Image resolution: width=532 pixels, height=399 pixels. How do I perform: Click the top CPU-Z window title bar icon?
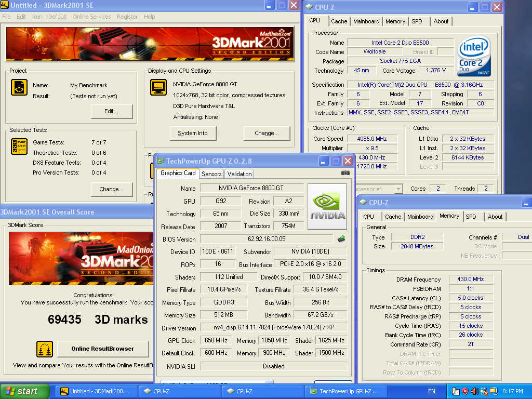click(x=309, y=7)
